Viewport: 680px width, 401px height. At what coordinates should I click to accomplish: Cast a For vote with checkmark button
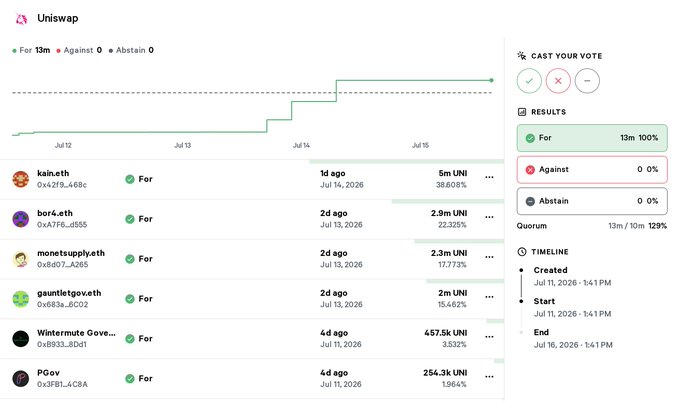529,81
